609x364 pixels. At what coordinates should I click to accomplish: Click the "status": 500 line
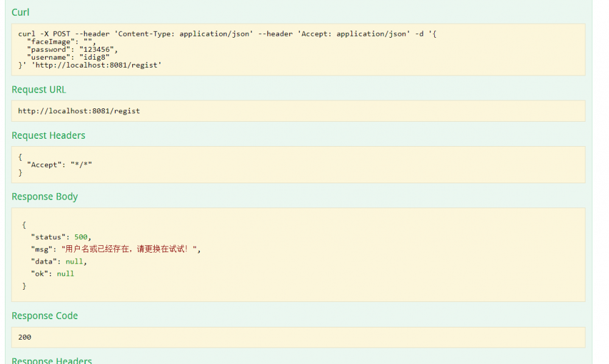pyautogui.click(x=61, y=237)
